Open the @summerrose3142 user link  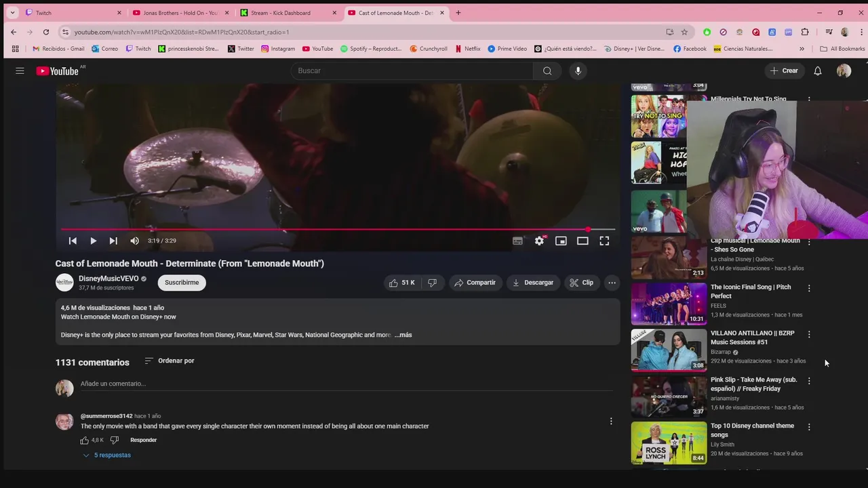coord(106,416)
